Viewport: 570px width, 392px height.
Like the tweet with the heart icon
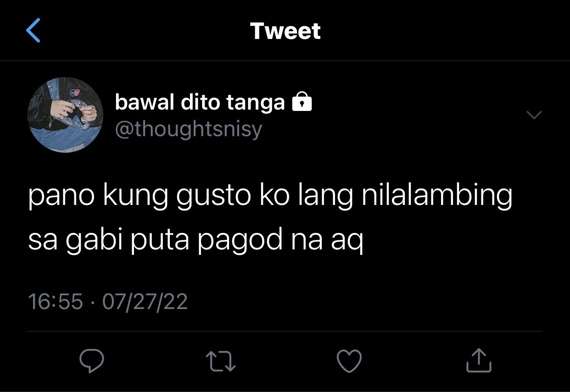coord(350,360)
